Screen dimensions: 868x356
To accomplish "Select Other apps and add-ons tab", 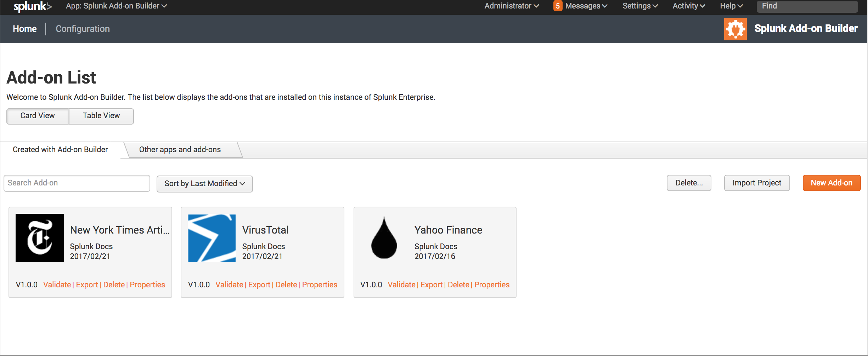I will [180, 149].
